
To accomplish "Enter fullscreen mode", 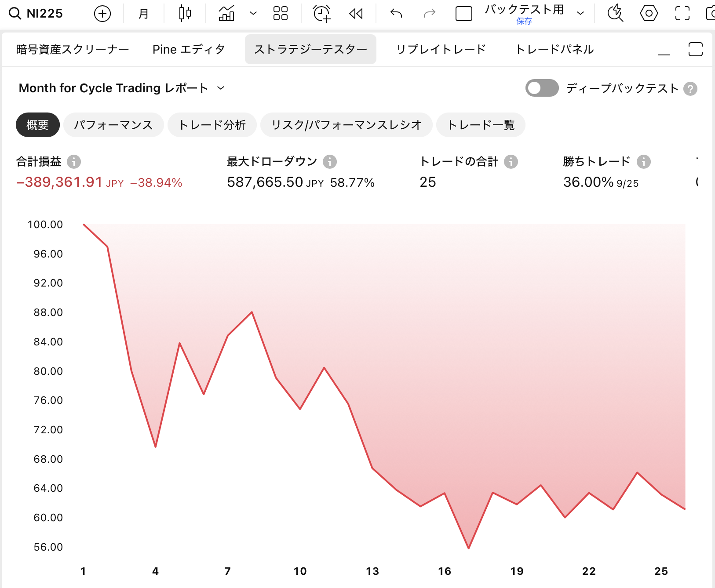I will [x=682, y=14].
